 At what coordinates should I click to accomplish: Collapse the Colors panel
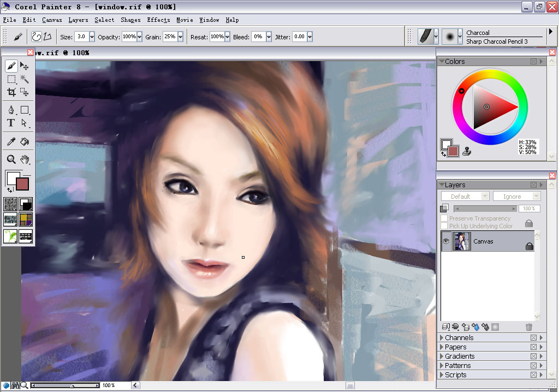442,61
